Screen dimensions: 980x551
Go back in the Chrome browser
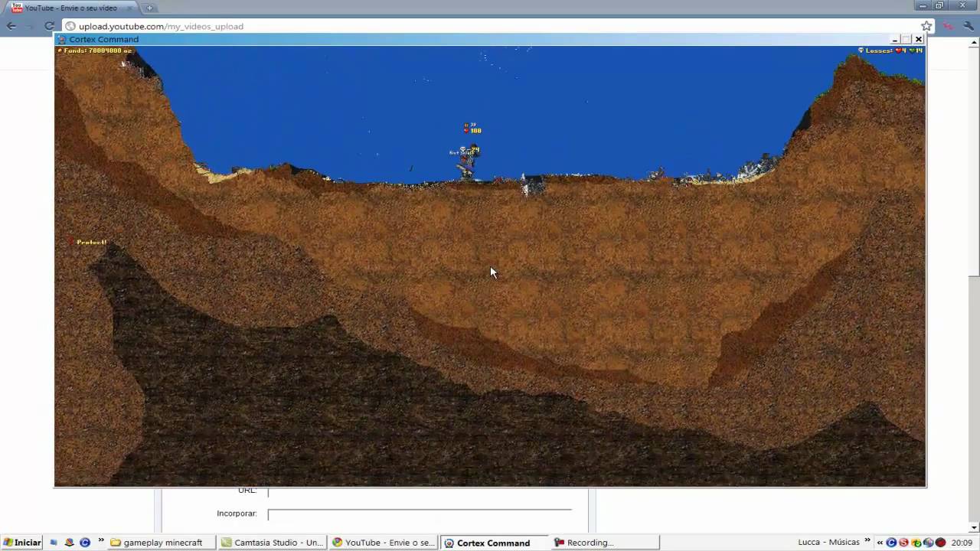(x=11, y=26)
